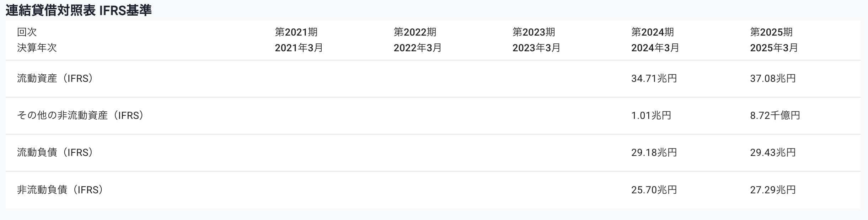The width and height of the screenshot is (868, 220).
Task: Select the 第2021期 column header
Action: (x=296, y=32)
